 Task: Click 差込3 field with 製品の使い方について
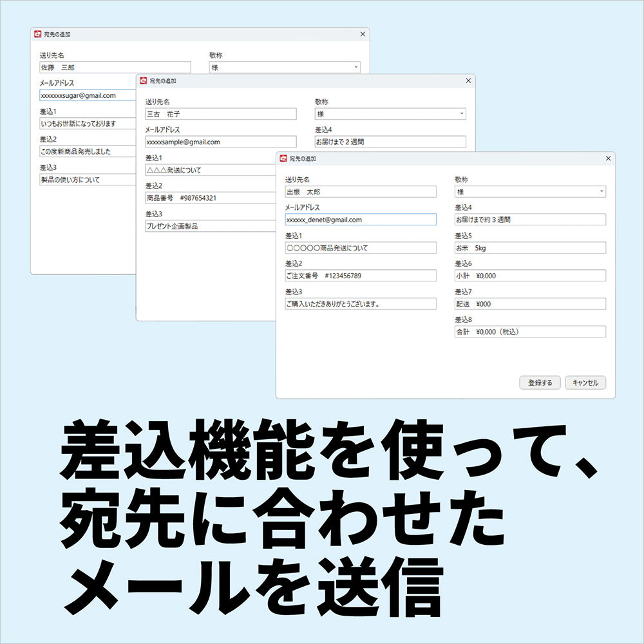(88, 180)
